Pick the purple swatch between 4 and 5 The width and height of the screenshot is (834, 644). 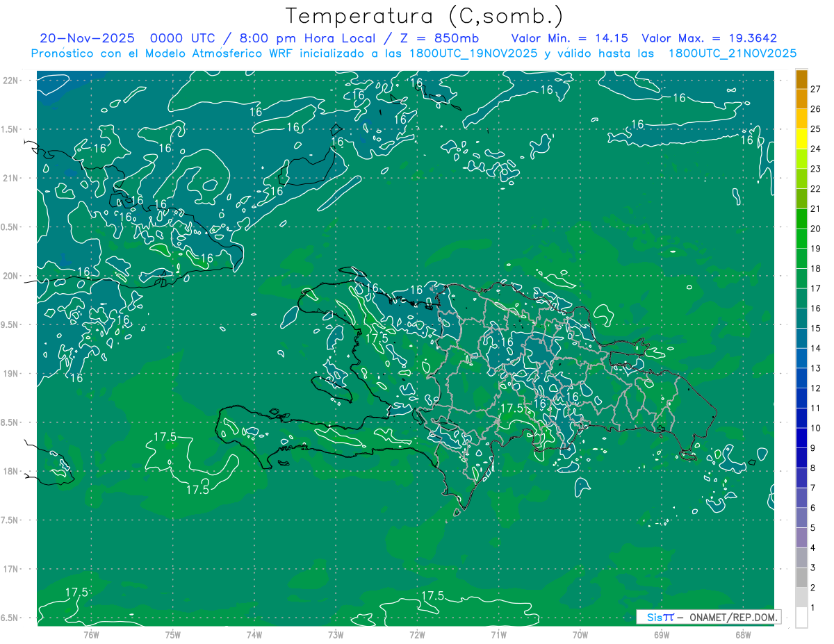pos(801,538)
